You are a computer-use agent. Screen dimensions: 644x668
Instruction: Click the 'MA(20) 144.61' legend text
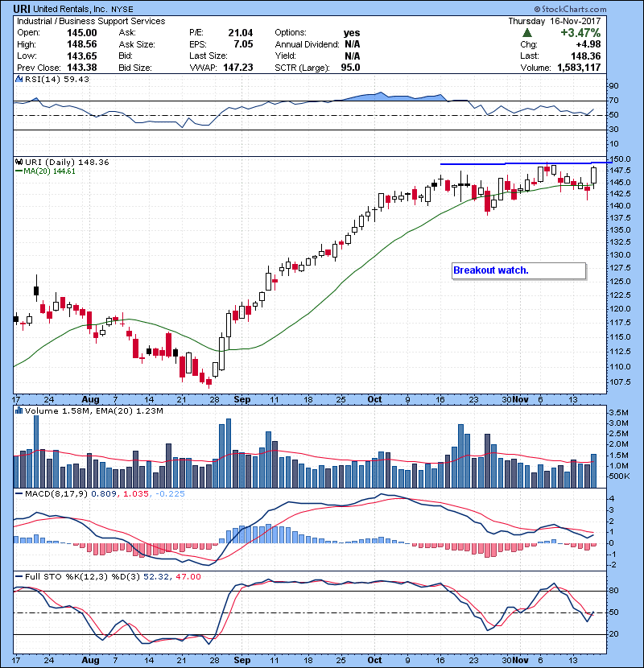click(x=49, y=171)
